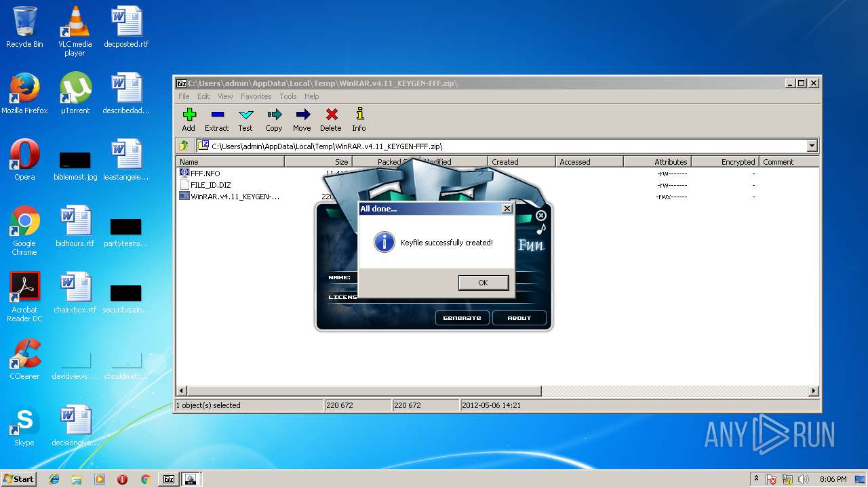This screenshot has height=488, width=868.
Task: Open the Edit menu
Action: 203,96
